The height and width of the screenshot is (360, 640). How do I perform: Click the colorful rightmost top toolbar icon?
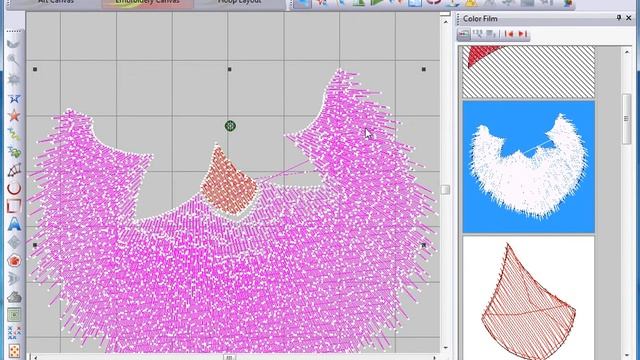tap(567, 2)
